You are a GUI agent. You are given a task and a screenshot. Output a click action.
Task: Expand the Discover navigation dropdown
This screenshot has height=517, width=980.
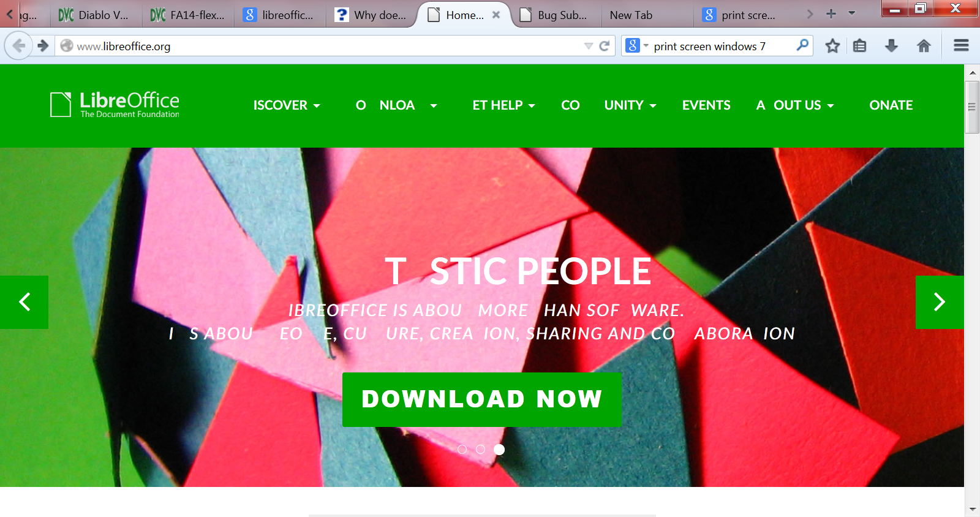287,105
